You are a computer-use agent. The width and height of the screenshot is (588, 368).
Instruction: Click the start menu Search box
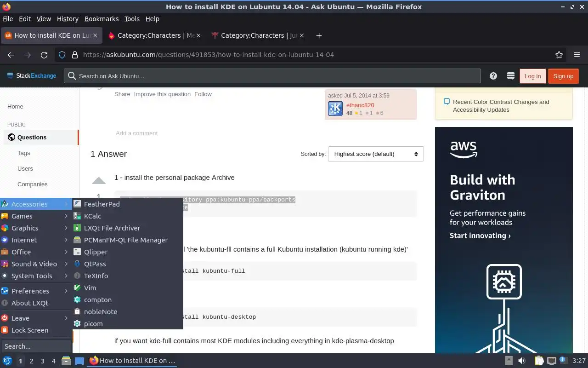coord(36,346)
